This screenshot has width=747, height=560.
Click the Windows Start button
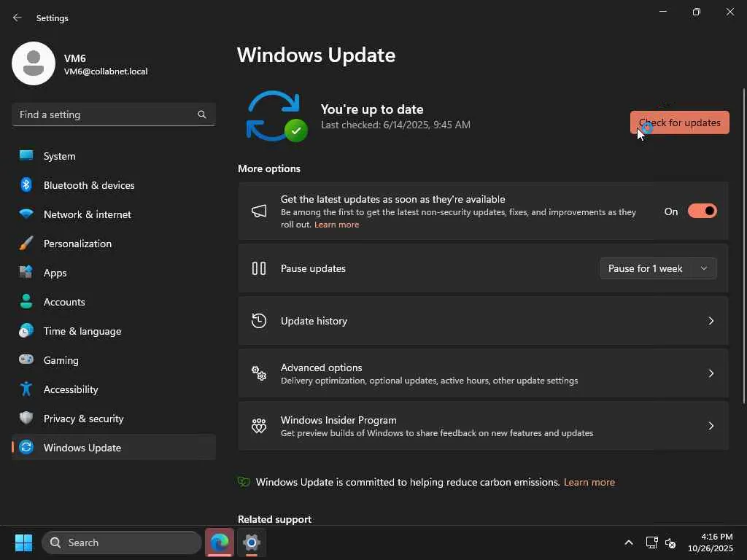[x=23, y=542]
